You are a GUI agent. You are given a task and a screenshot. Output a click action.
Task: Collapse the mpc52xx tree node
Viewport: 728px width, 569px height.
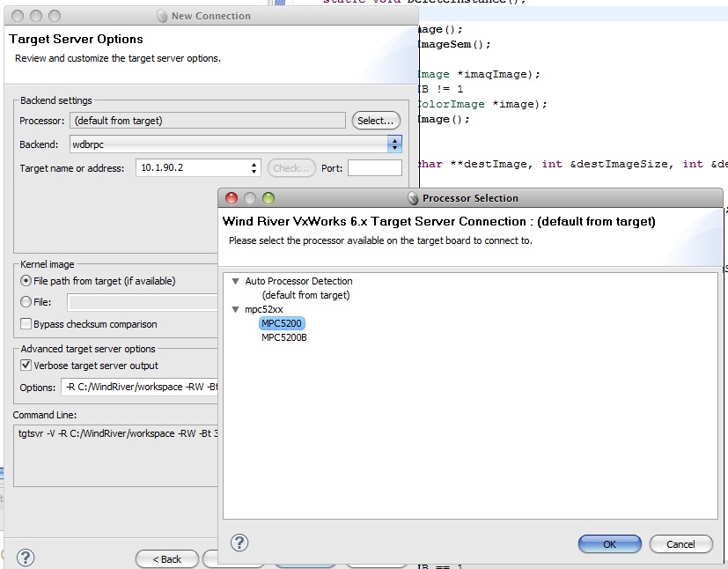click(235, 309)
